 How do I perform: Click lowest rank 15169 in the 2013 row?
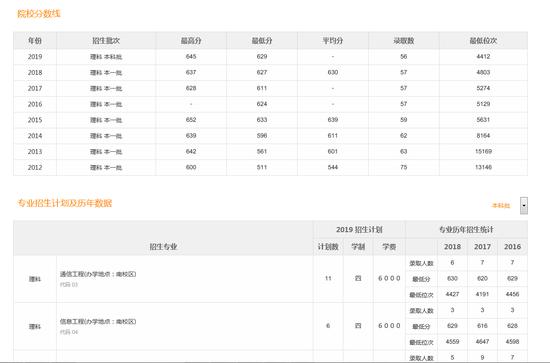tap(483, 151)
